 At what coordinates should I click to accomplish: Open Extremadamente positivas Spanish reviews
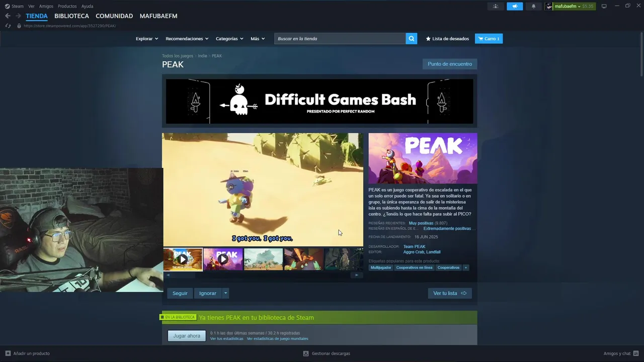pos(447,228)
